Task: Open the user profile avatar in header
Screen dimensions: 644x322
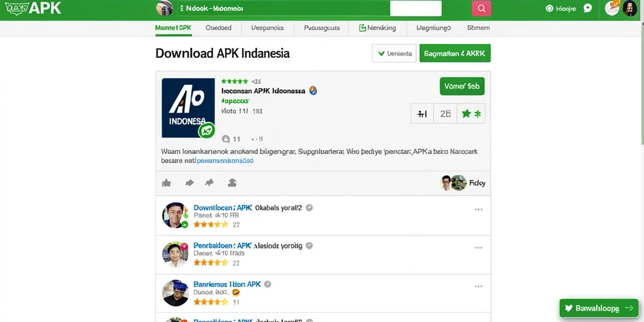Action: 630,8
